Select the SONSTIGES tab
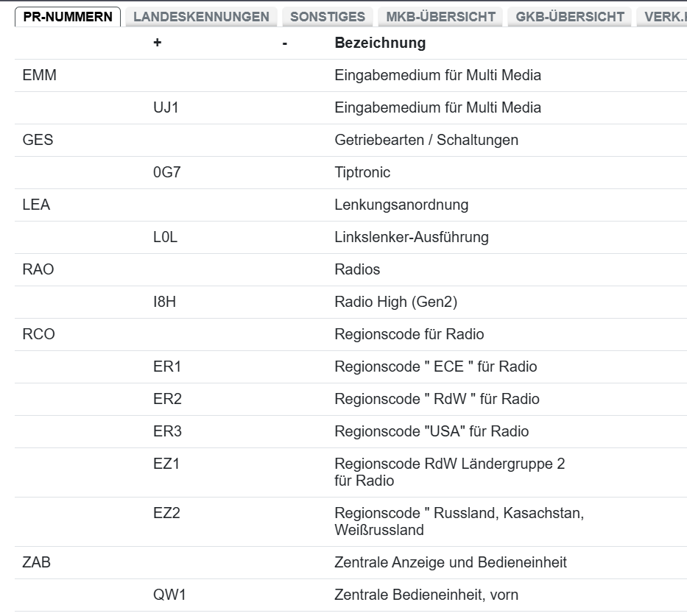Screen dimensions: 687x616 [327, 17]
